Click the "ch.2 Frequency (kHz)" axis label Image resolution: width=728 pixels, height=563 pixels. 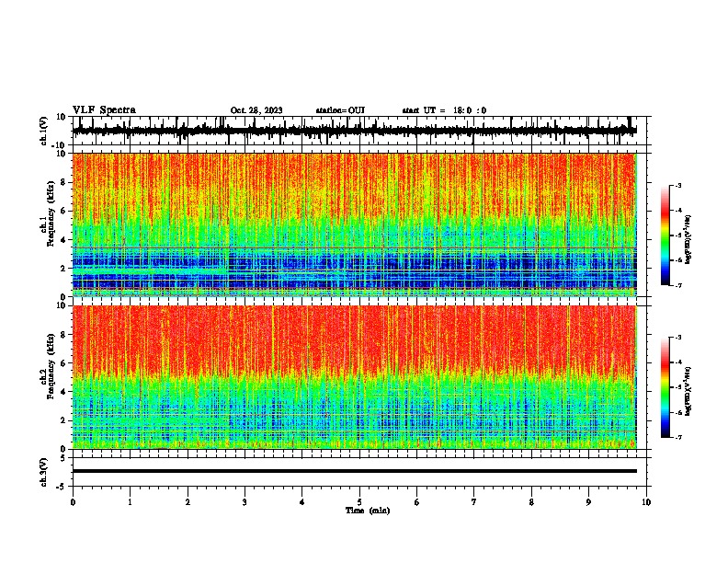click(x=47, y=366)
